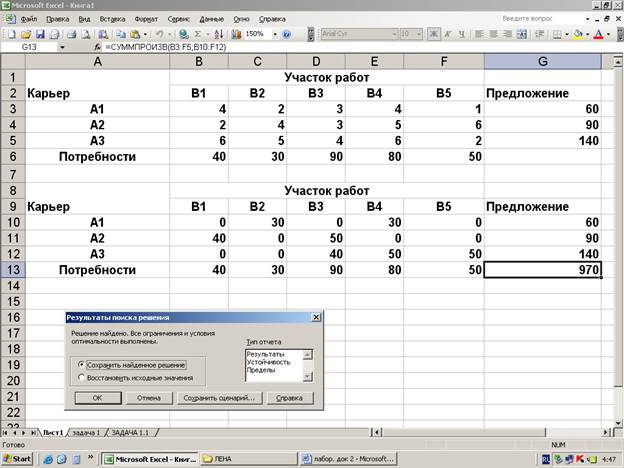
Task: Select column G header
Action: coord(543,61)
